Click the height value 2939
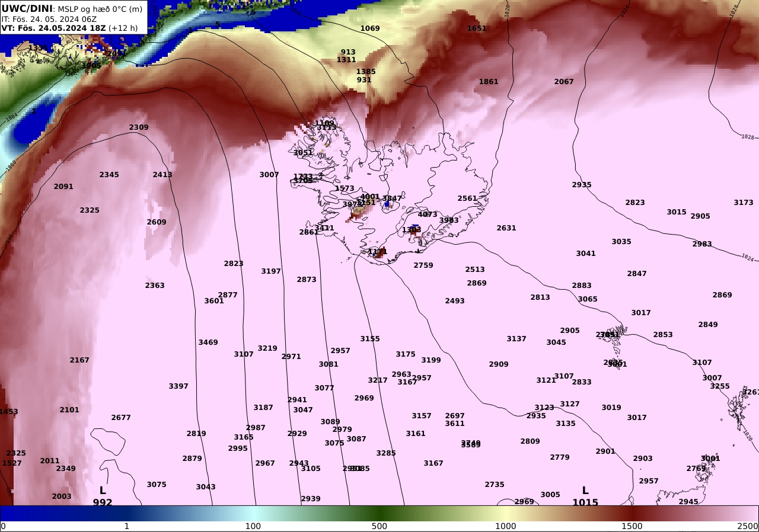This screenshot has height=532, width=759. coord(311,499)
